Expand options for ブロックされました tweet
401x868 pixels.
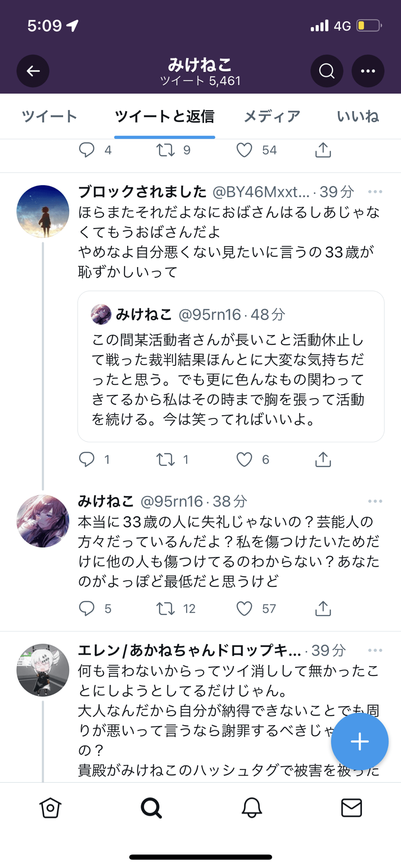375,192
